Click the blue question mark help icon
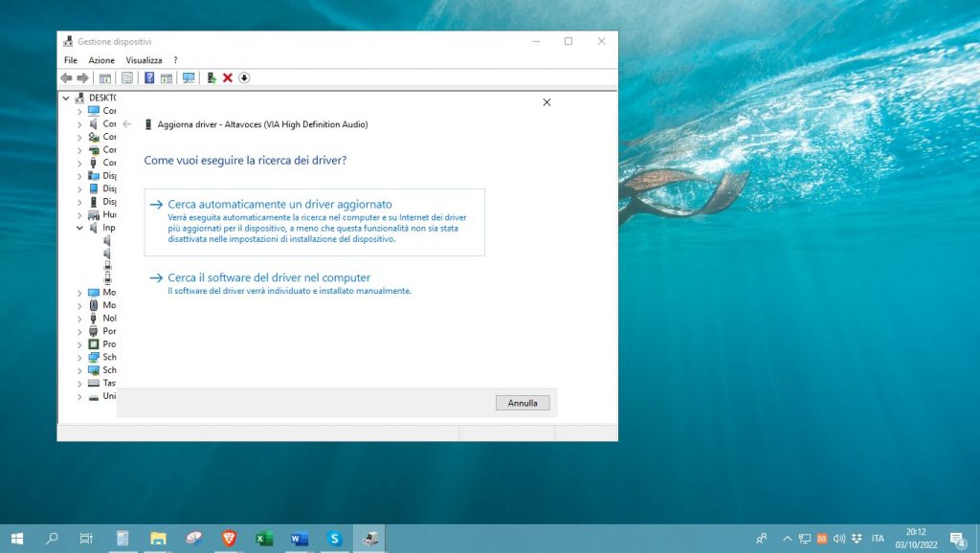This screenshot has width=980, height=553. pyautogui.click(x=149, y=77)
